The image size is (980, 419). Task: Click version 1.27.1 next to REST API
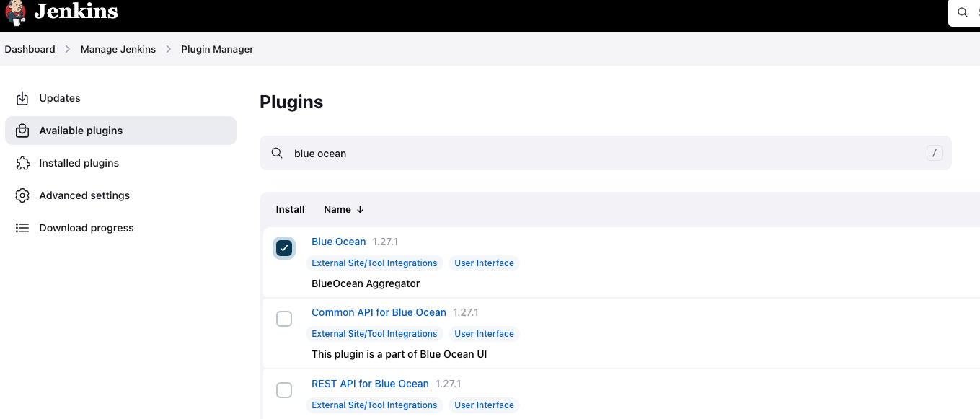click(x=449, y=384)
